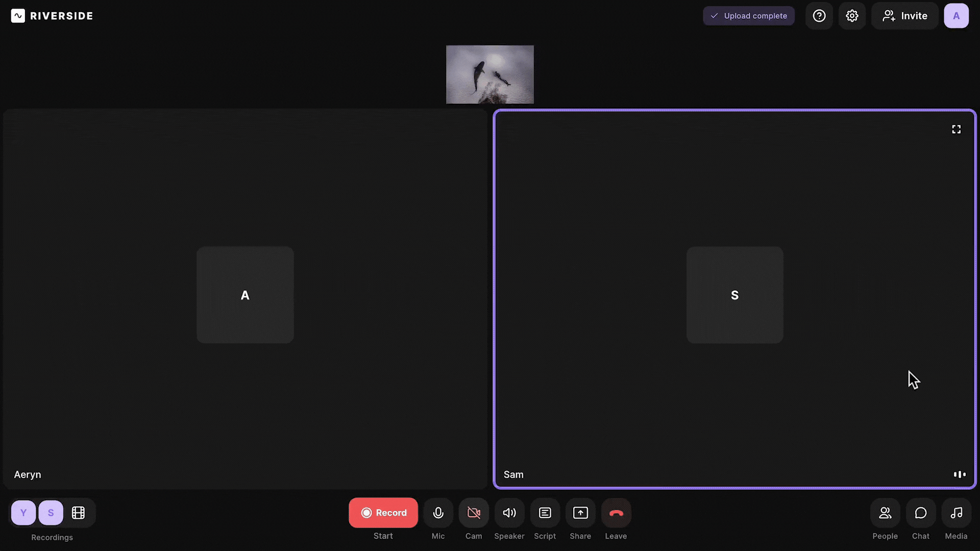Screen dimensions: 980x551
Task: Select the shared image thumbnail
Action: 490,74
